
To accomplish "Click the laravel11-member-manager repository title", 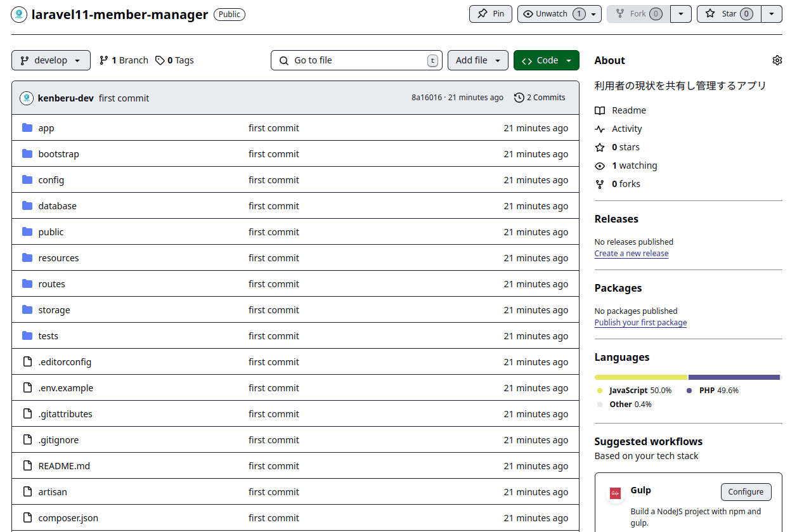I will pyautogui.click(x=120, y=14).
